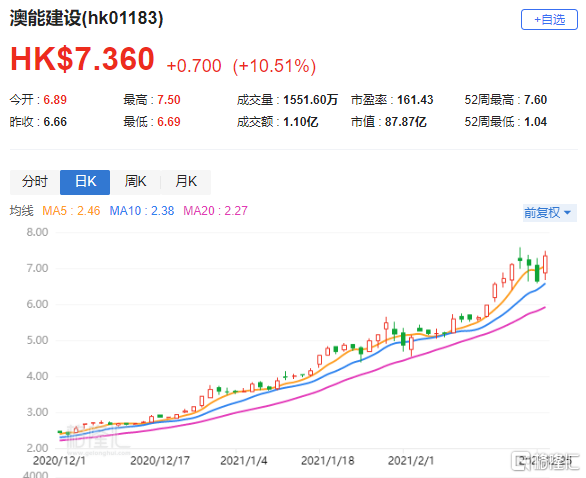Image resolution: width=586 pixels, height=478 pixels.
Task: Click the 2020/12/17 date axis label
Action: 160,461
